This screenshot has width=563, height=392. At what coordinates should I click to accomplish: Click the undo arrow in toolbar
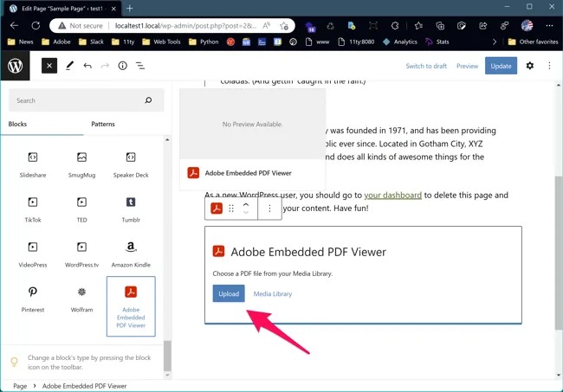[x=87, y=66]
